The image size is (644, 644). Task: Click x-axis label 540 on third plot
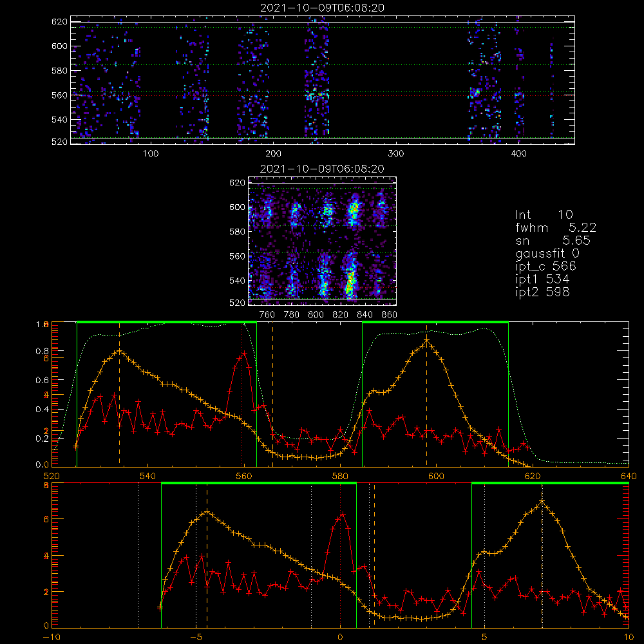click(x=148, y=477)
